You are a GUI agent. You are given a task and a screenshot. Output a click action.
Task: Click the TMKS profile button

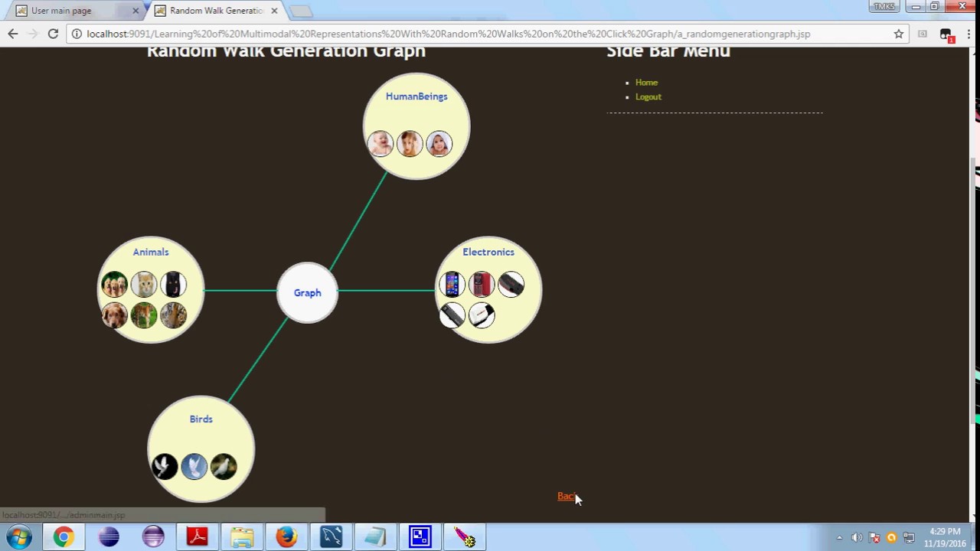click(x=884, y=7)
